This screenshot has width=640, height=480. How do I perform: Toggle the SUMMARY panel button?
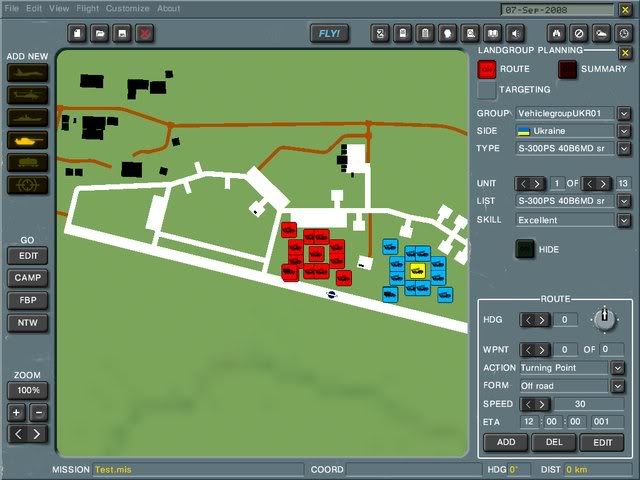point(567,69)
